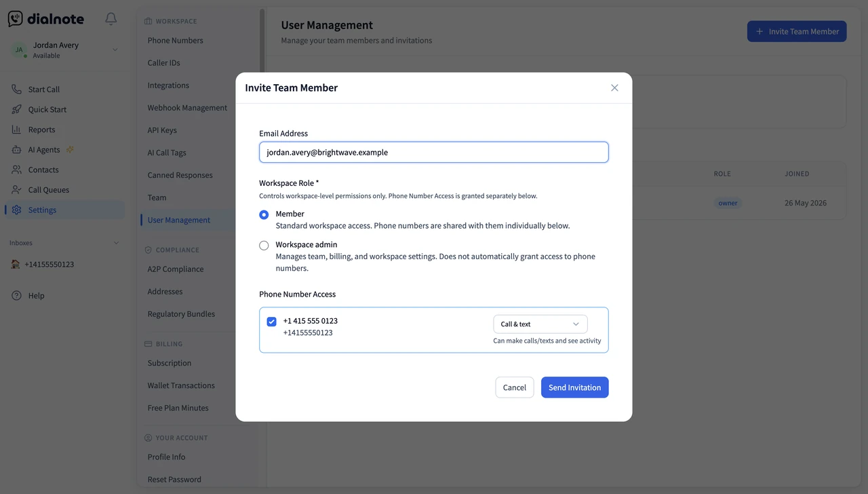Click the owner role badge

[x=728, y=203]
